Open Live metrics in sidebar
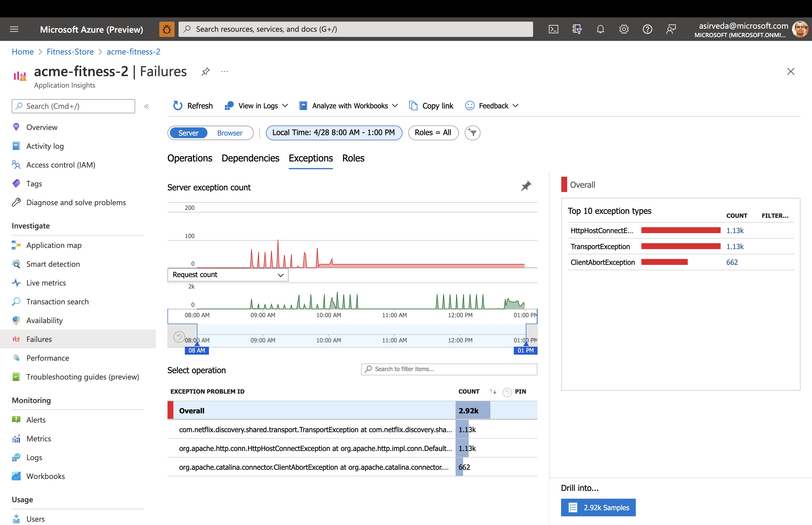The width and height of the screenshot is (812, 525). (46, 283)
